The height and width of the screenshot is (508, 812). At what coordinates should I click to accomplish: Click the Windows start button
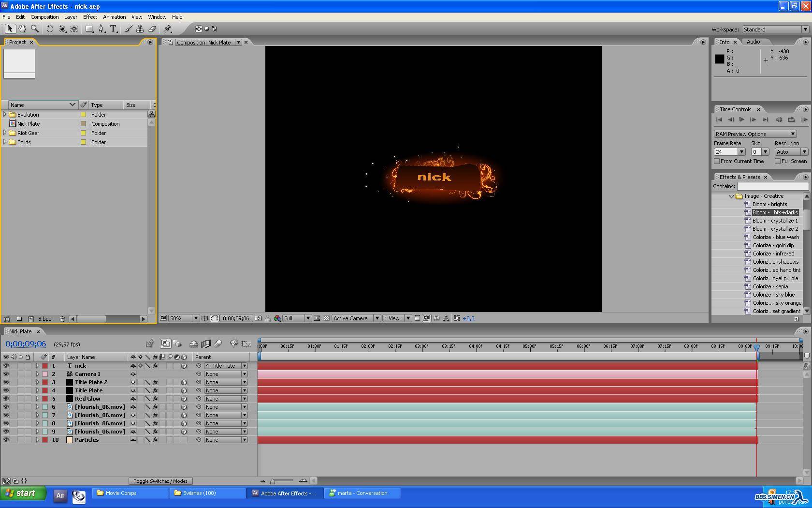point(23,493)
